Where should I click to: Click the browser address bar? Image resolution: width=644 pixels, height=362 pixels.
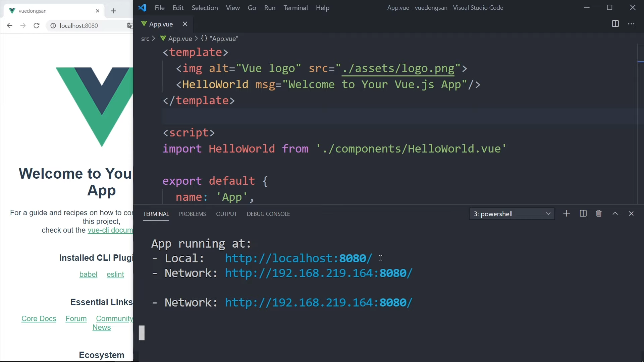pos(87,26)
